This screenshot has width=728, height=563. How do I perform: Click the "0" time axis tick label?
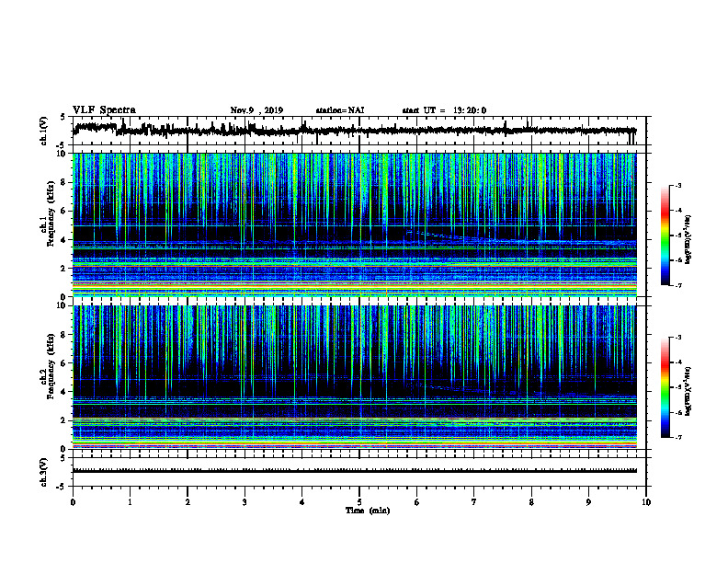[73, 502]
